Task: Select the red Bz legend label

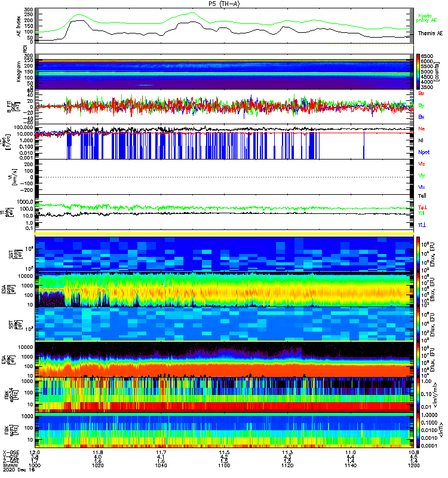Action: coord(422,94)
